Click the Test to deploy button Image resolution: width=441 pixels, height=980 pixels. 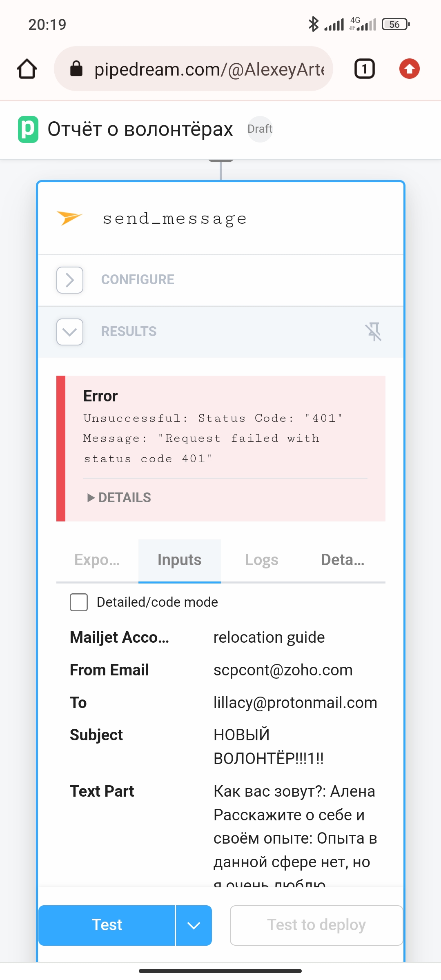coord(316,925)
